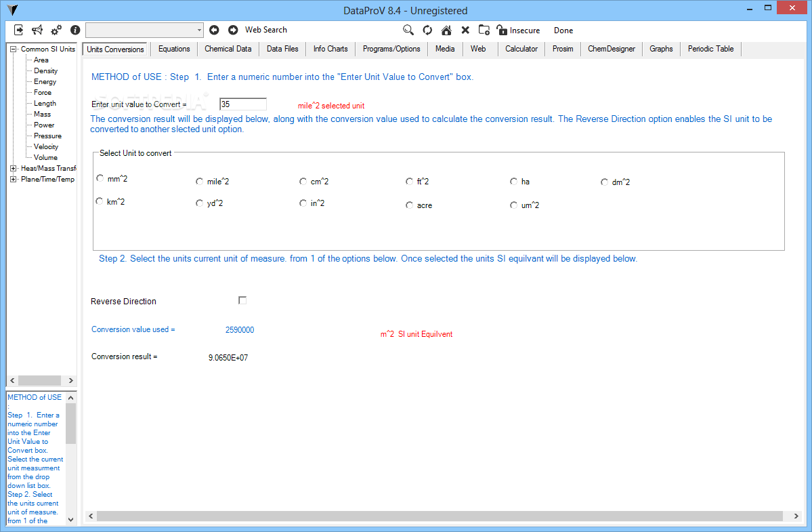Switch to the Prosim tab
This screenshot has height=532, width=812.
tap(563, 49)
